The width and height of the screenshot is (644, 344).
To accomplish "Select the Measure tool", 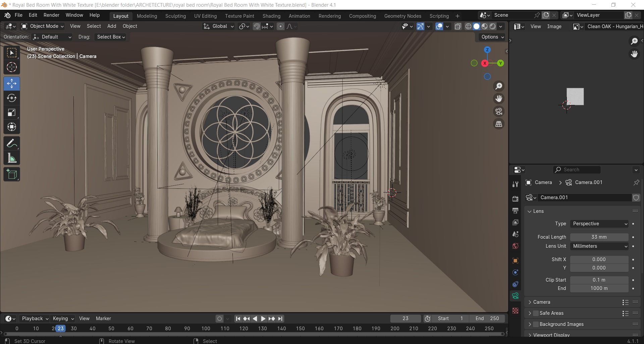I will coord(12,158).
